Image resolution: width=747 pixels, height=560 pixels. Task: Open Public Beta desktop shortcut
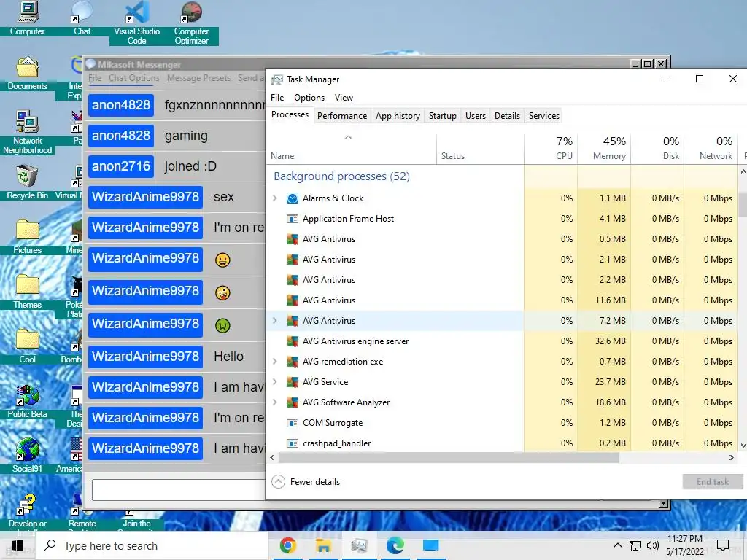point(27,401)
